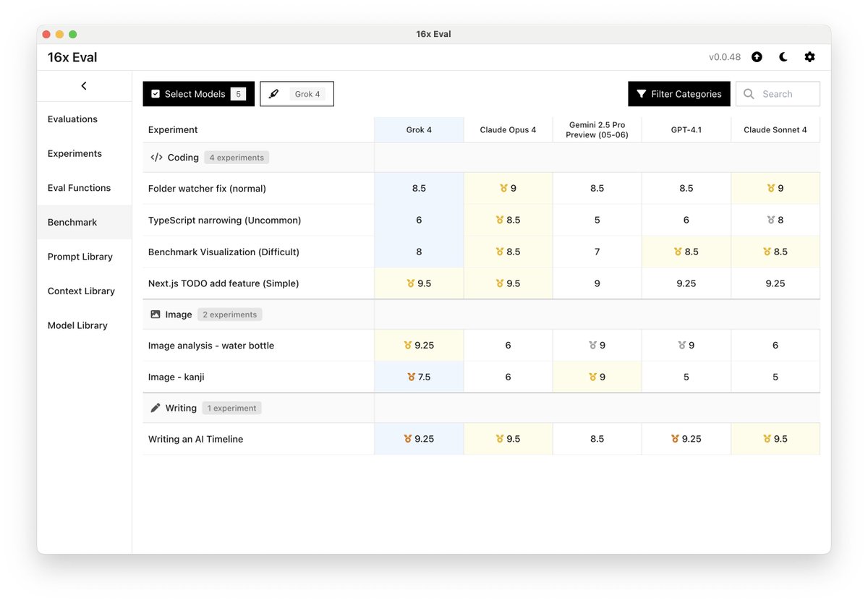868x603 pixels.
Task: Open Context Library in sidebar
Action: point(84,291)
